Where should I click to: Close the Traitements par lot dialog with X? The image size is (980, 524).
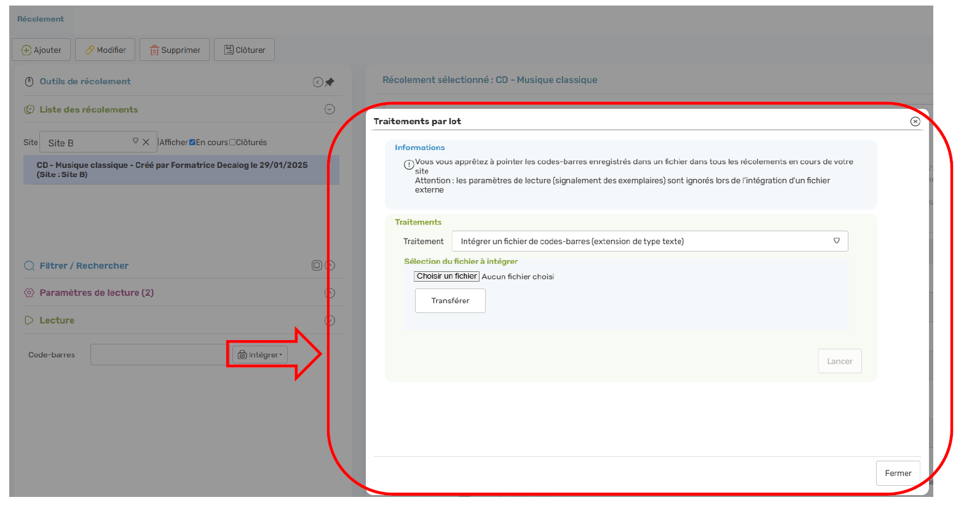tap(915, 122)
